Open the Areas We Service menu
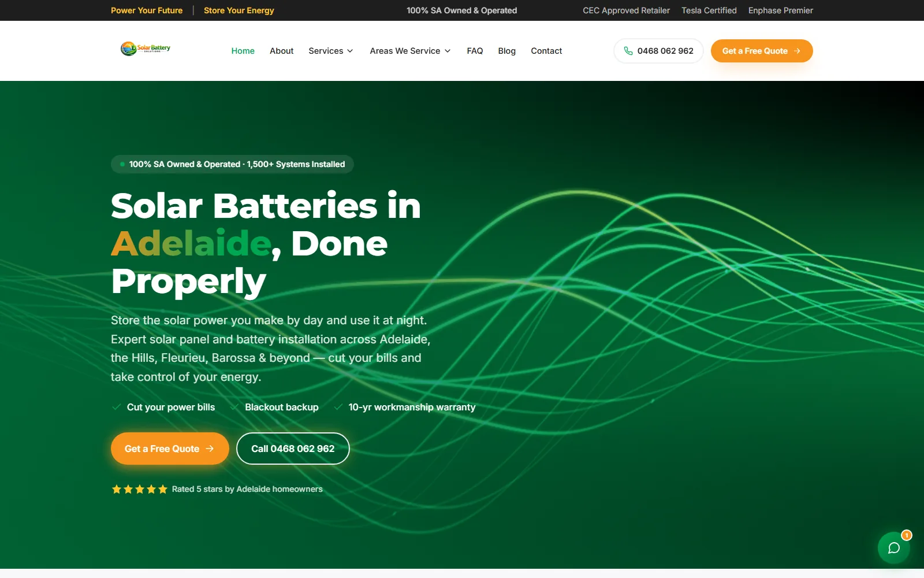 411,51
